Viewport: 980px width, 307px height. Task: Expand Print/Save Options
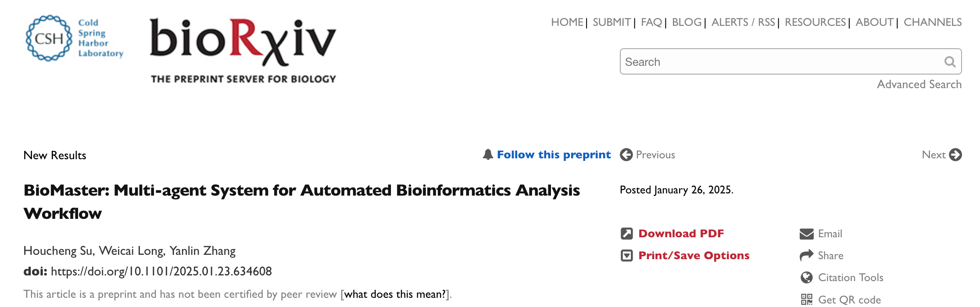(694, 256)
